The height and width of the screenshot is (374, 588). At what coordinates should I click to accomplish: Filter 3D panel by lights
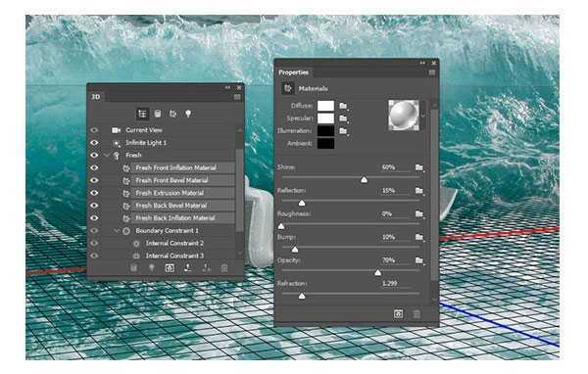188,114
